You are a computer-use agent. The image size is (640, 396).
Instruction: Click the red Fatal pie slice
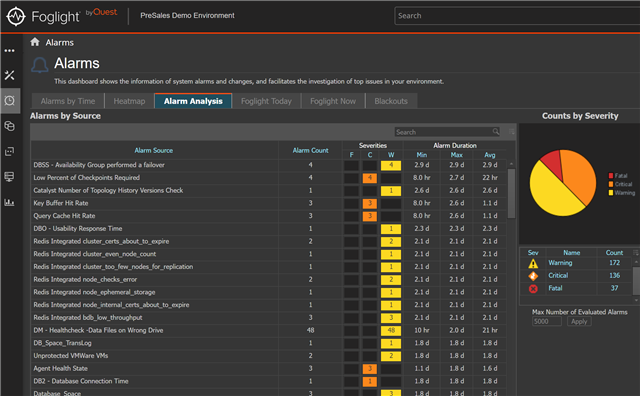click(x=553, y=163)
